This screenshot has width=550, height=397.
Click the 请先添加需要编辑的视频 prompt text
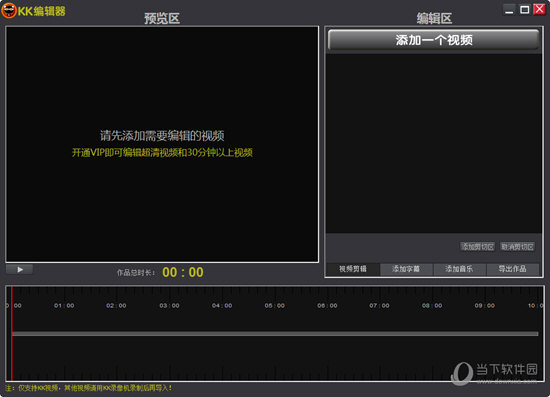point(162,136)
